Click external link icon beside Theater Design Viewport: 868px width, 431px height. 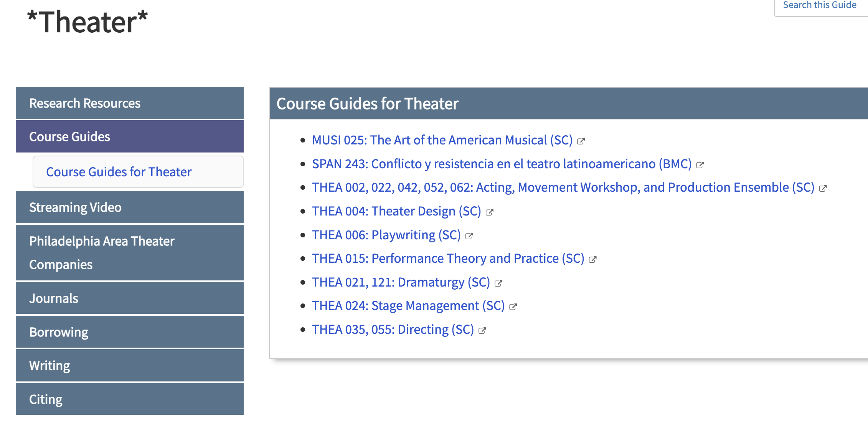[489, 212]
